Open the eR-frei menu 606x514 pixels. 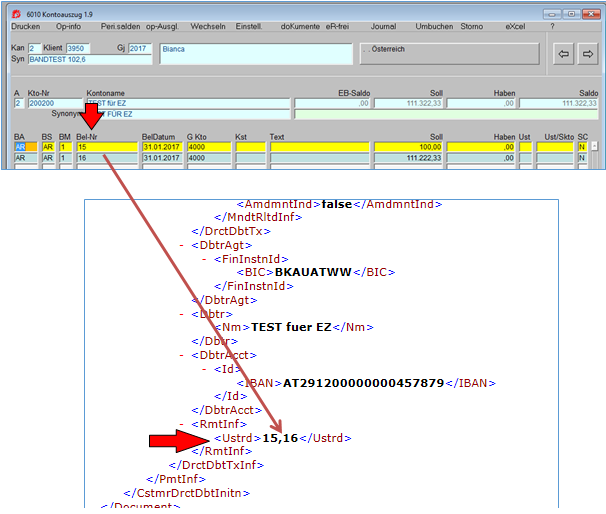(x=337, y=26)
